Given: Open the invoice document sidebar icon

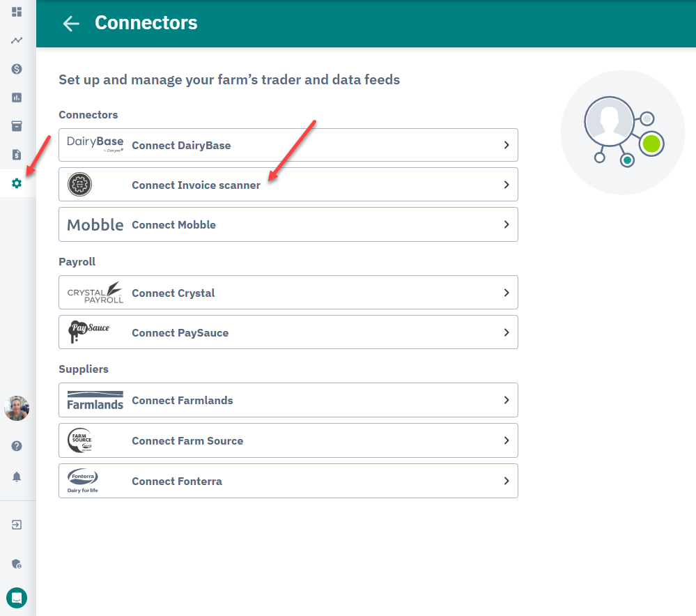Looking at the screenshot, I should click(17, 155).
